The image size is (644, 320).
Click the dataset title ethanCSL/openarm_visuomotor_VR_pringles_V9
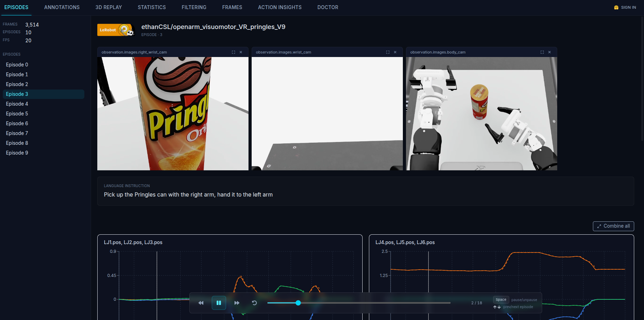pyautogui.click(x=213, y=27)
